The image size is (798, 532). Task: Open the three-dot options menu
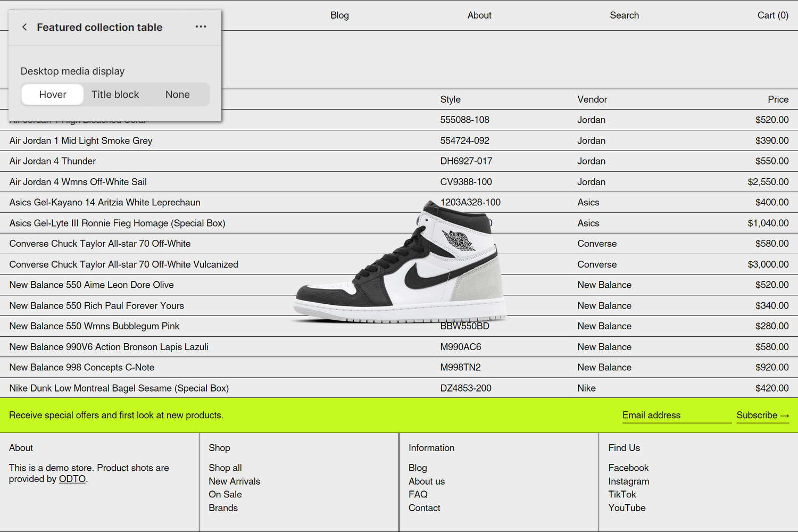pos(201,27)
